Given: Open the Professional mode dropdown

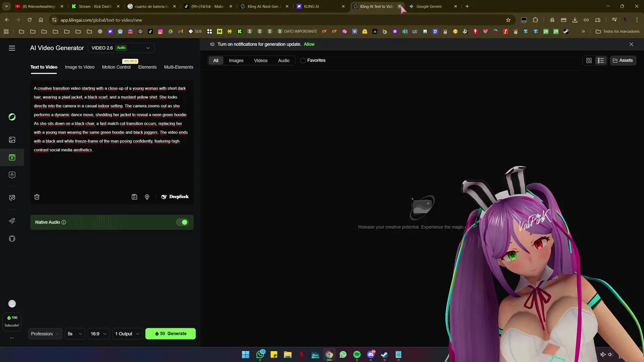Looking at the screenshot, I should click(x=45, y=334).
